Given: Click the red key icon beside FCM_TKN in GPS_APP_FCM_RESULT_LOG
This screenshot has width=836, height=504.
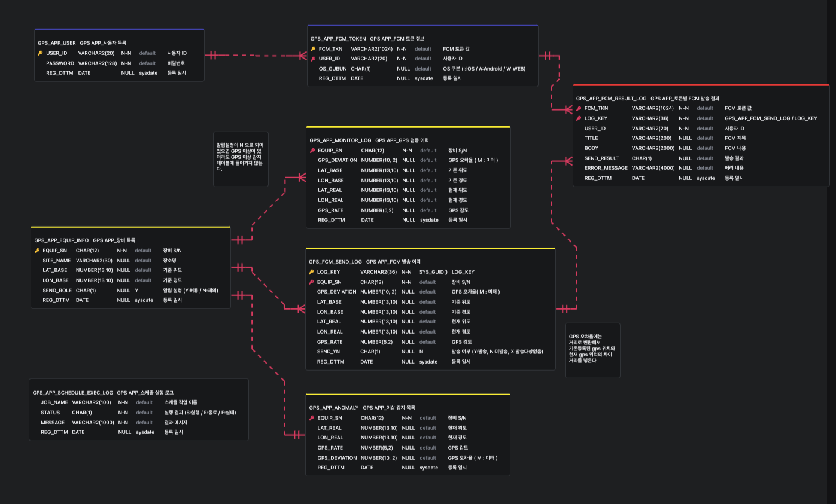Looking at the screenshot, I should pos(579,108).
